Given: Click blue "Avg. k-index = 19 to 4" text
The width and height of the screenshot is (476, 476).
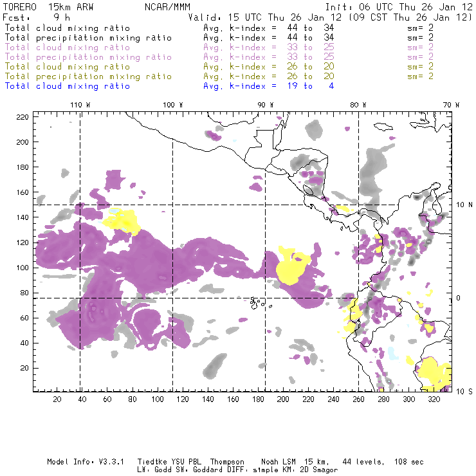Looking at the screenshot, I should click(x=269, y=86).
